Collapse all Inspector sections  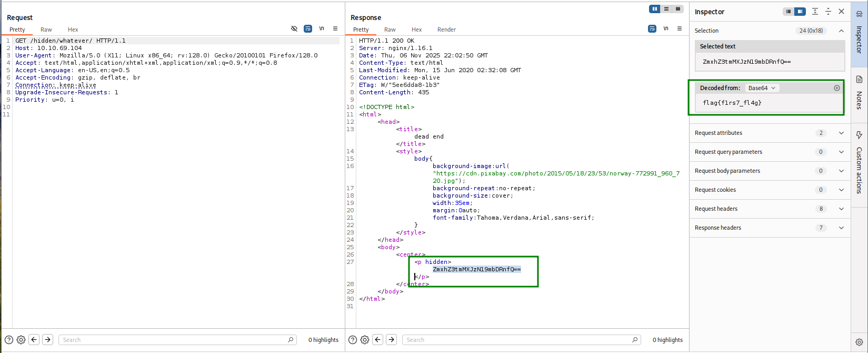[x=828, y=12]
